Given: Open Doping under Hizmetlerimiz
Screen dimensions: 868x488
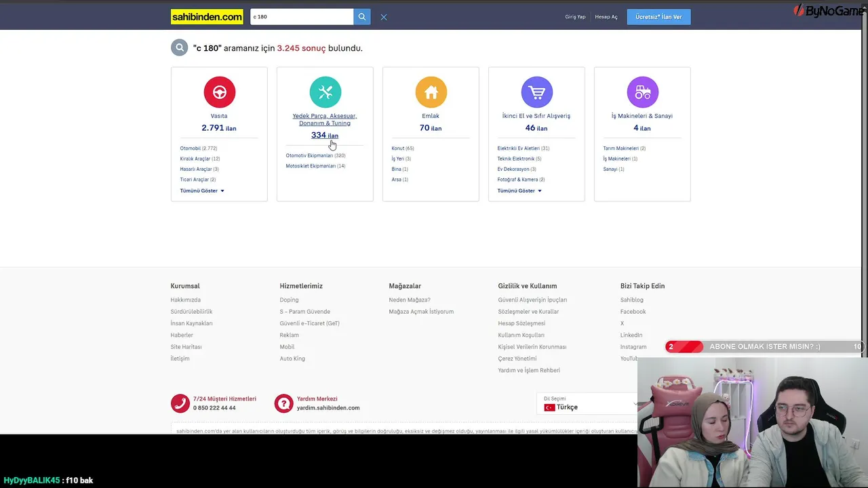Looking at the screenshot, I should coord(289,300).
